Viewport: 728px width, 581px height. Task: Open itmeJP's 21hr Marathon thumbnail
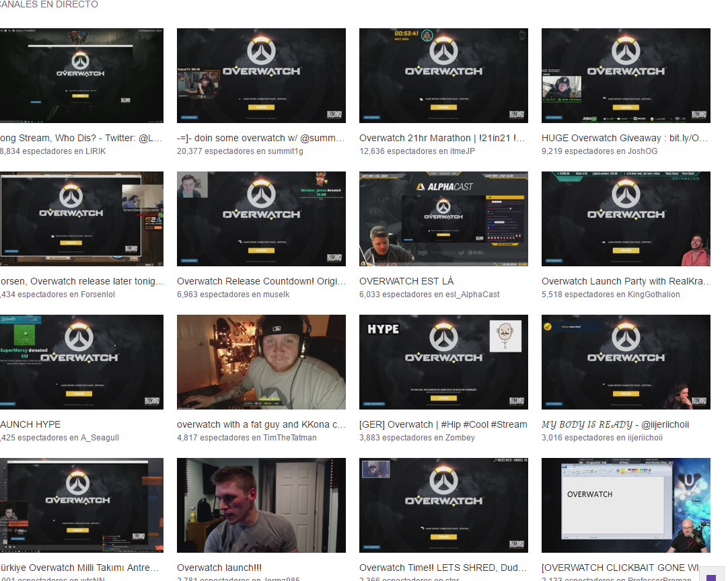click(x=443, y=75)
